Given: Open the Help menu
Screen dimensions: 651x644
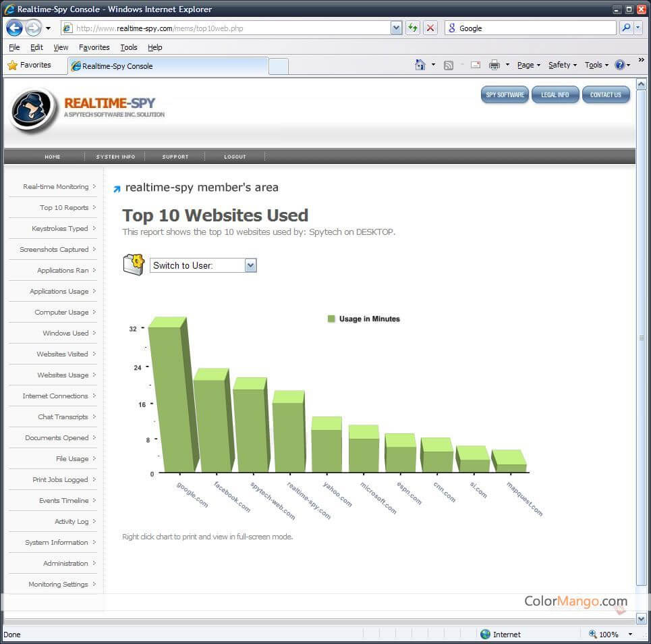Looking at the screenshot, I should [155, 47].
